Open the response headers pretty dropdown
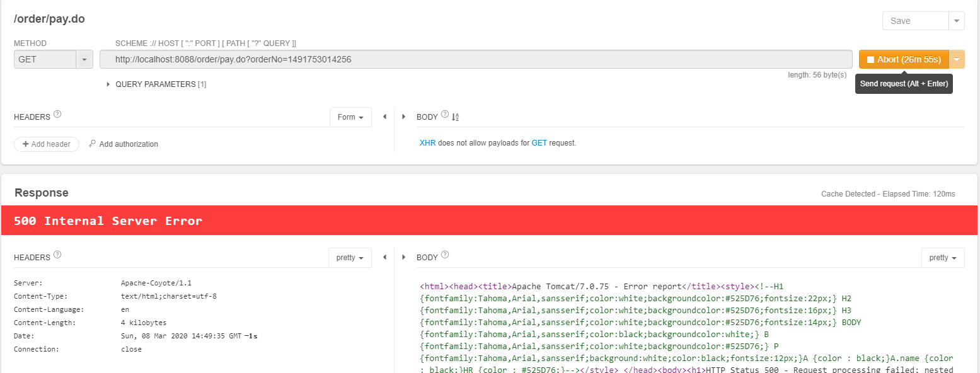This screenshot has width=980, height=373. tap(350, 258)
